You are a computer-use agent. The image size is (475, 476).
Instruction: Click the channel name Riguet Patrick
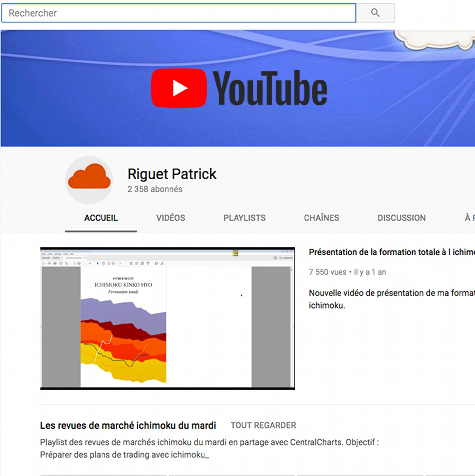[172, 174]
